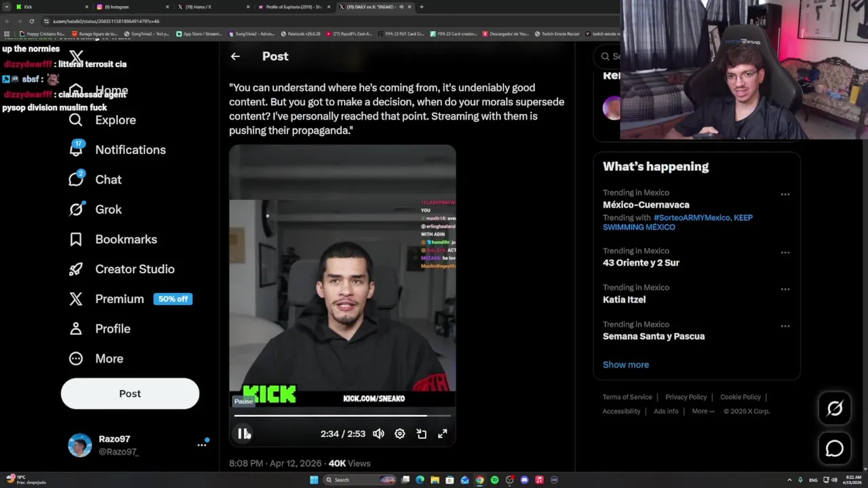Open options for Katia Itzel trend
This screenshot has width=868, height=488.
[x=785, y=289]
